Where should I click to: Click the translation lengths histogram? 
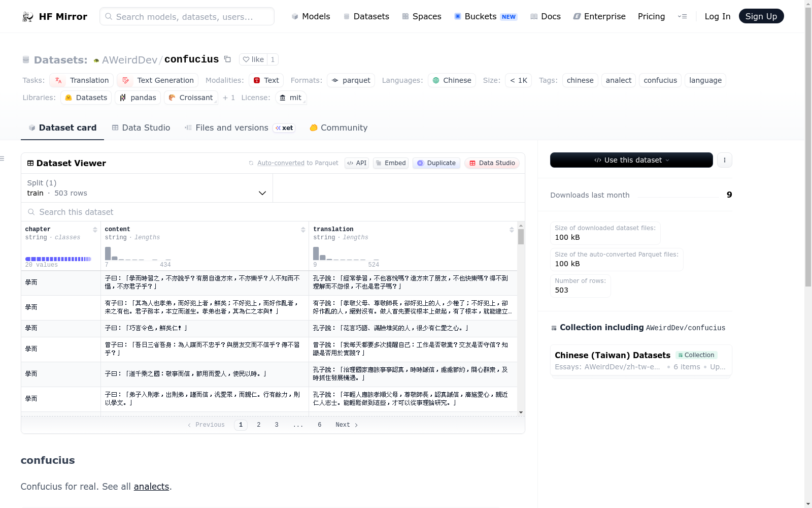346,253
